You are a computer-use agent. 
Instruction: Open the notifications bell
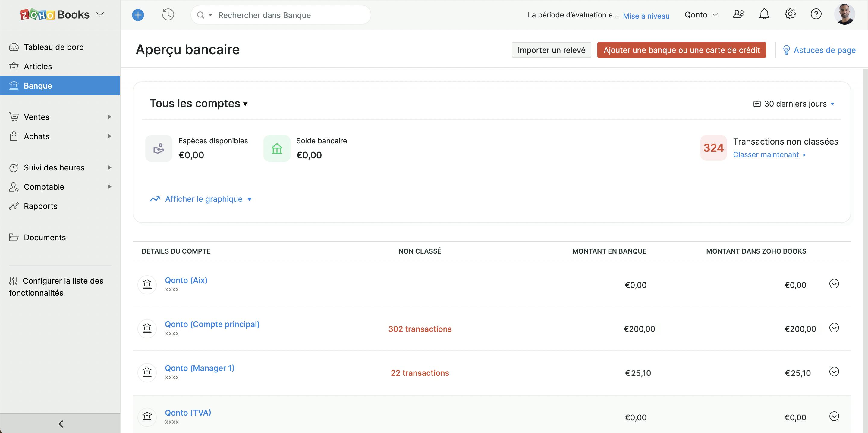764,14
